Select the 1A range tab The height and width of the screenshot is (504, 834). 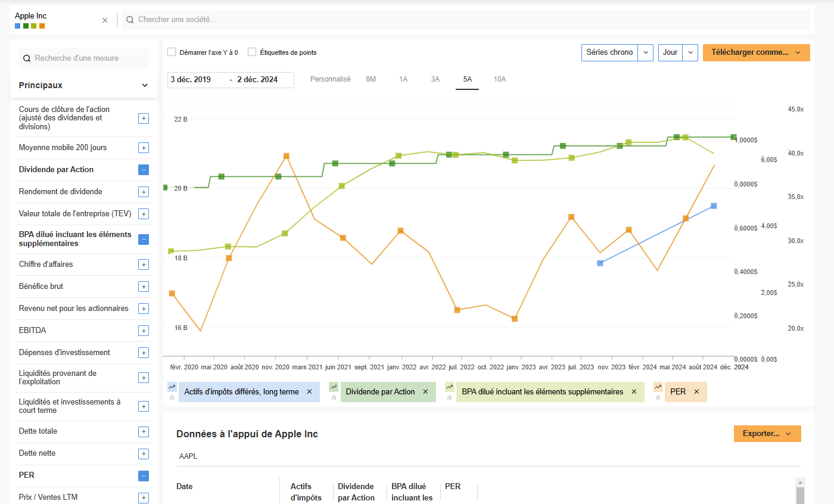403,79
